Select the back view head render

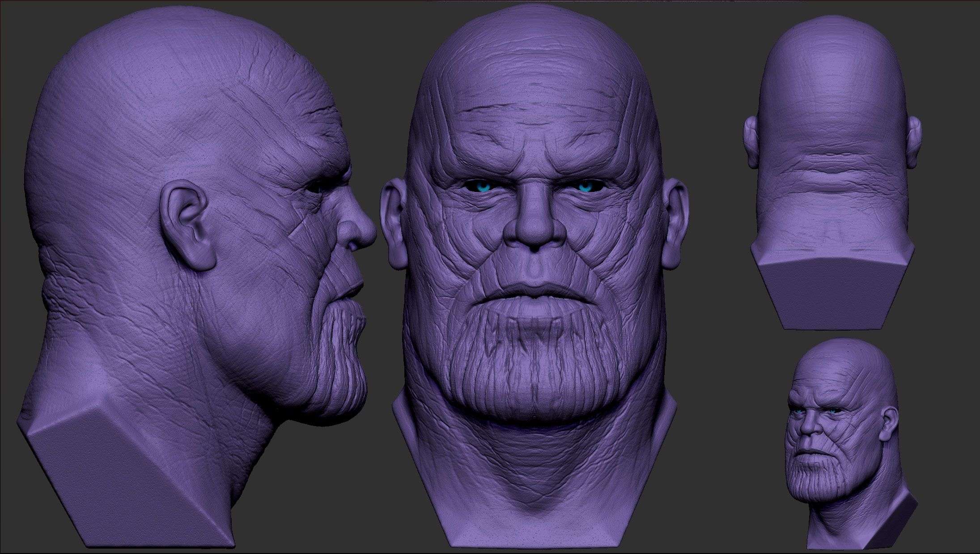832,170
